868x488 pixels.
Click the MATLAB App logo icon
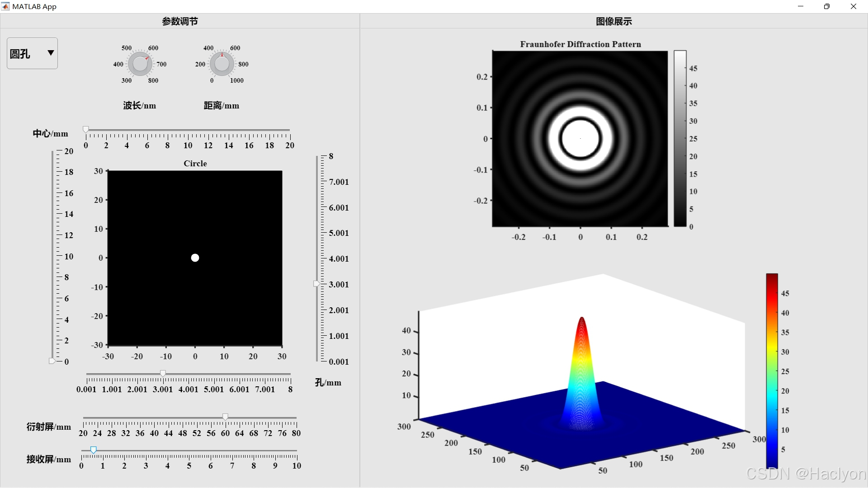pos(5,6)
